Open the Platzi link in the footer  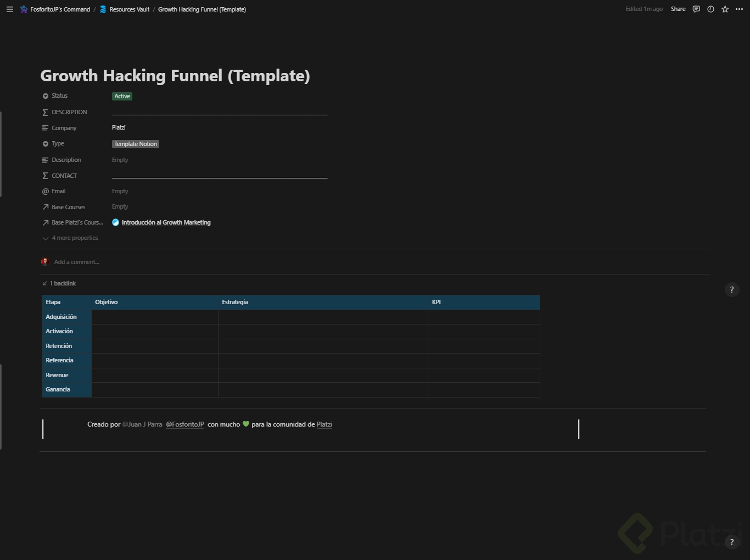tap(324, 424)
